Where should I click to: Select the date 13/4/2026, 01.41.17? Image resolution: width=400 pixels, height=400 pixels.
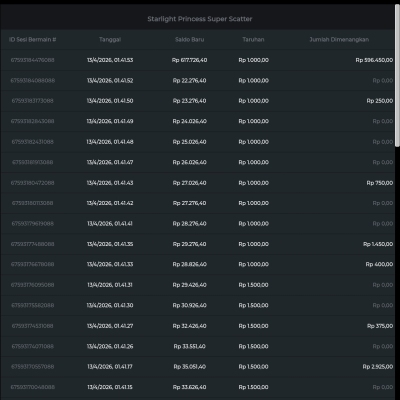tap(110, 367)
